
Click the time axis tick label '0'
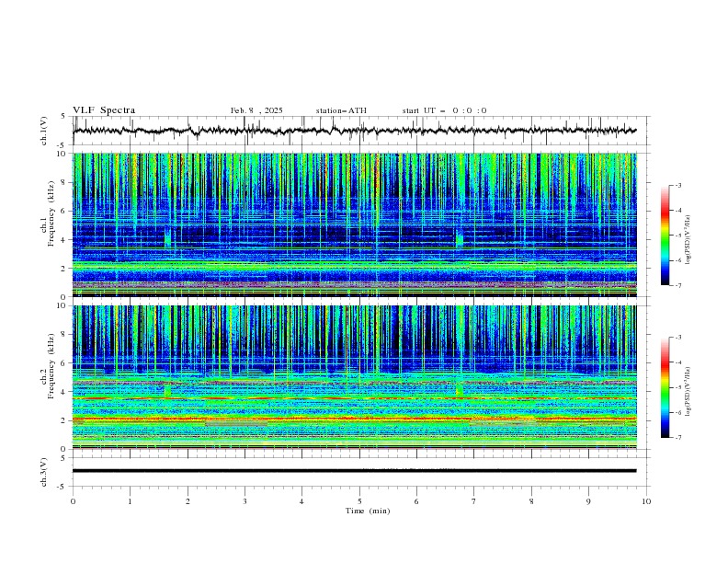pos(73,501)
